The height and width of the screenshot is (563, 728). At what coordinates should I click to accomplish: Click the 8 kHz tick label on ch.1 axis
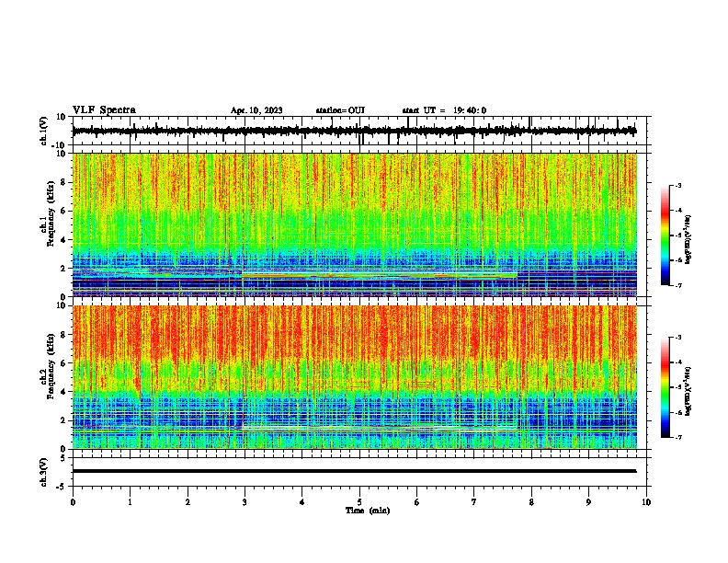pos(63,182)
